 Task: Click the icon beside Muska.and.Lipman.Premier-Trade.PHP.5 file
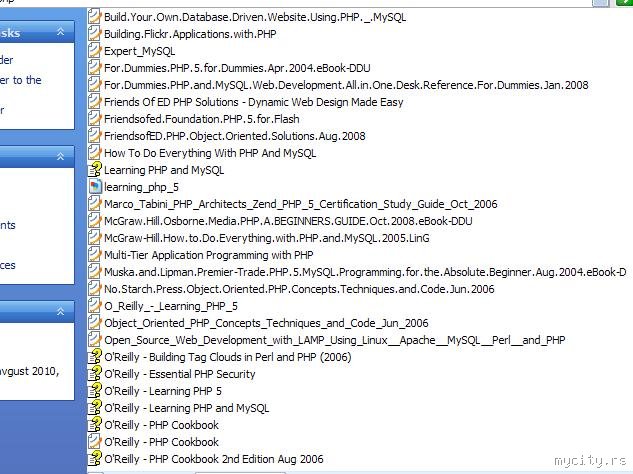tap(94, 272)
